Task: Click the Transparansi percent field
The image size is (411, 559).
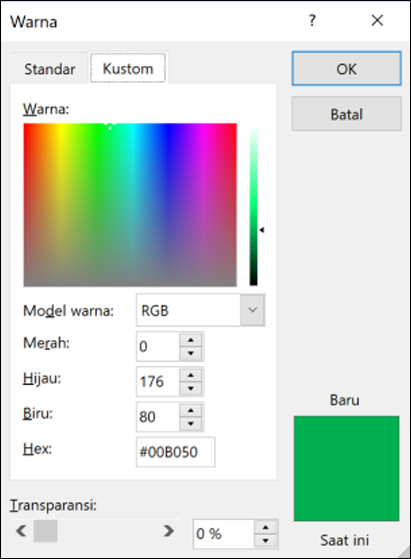Action: [224, 534]
